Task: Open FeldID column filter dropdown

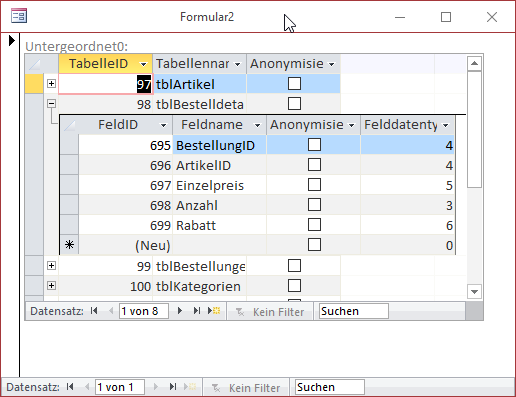Action: 163,125
